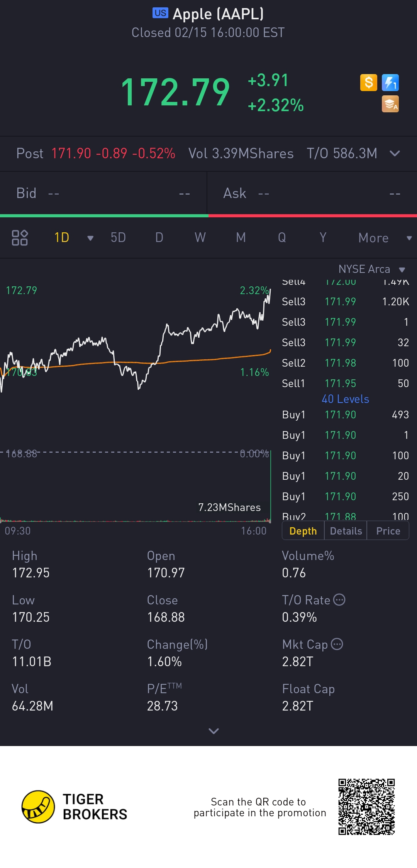Viewport: 417px width, 868px height.
Task: Tap the T/O Rate info icon
Action: (x=339, y=600)
